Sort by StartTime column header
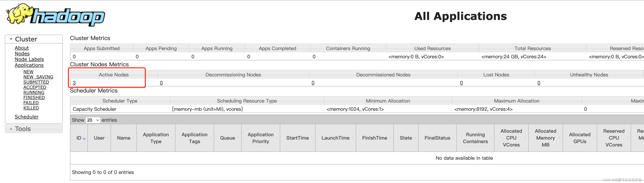644x183 pixels. (x=297, y=138)
